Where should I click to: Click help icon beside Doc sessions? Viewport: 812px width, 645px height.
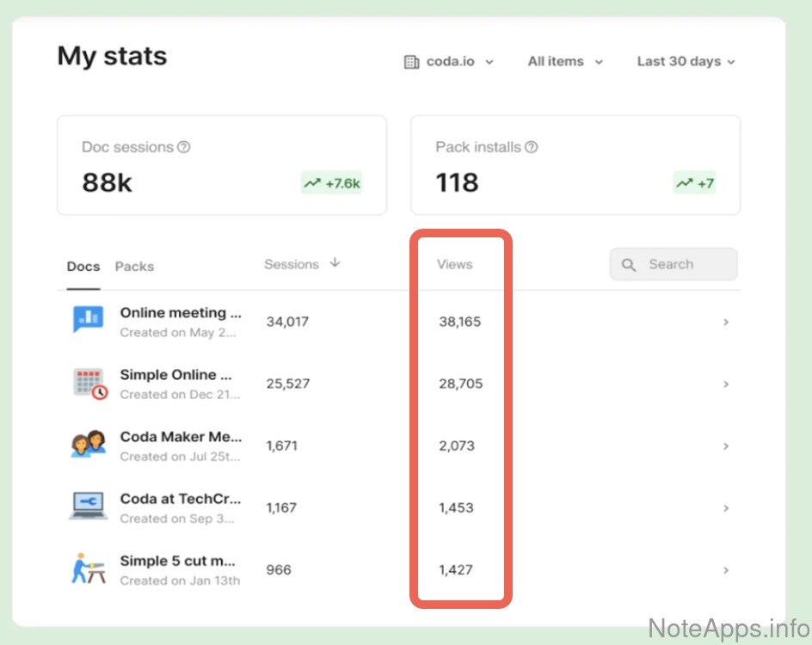[x=183, y=147]
